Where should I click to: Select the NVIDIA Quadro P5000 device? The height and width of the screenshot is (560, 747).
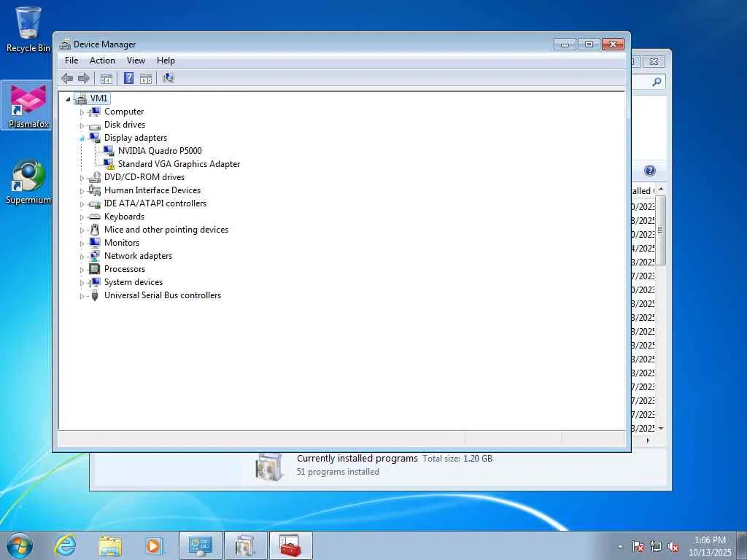coord(160,151)
